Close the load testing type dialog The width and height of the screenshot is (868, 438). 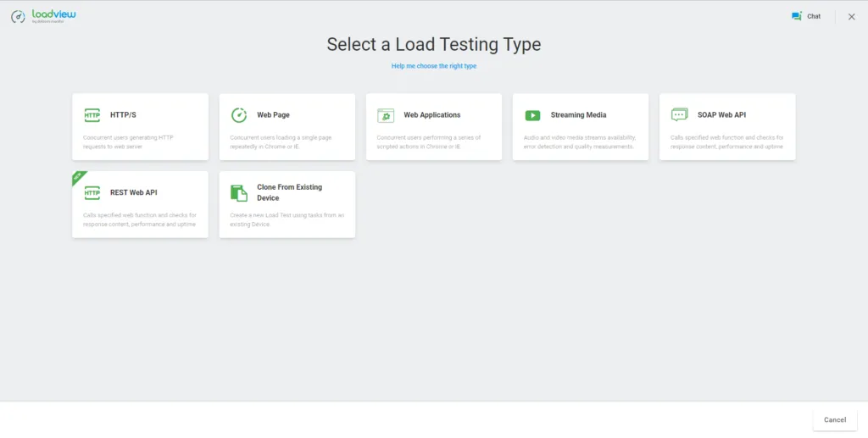pos(851,17)
